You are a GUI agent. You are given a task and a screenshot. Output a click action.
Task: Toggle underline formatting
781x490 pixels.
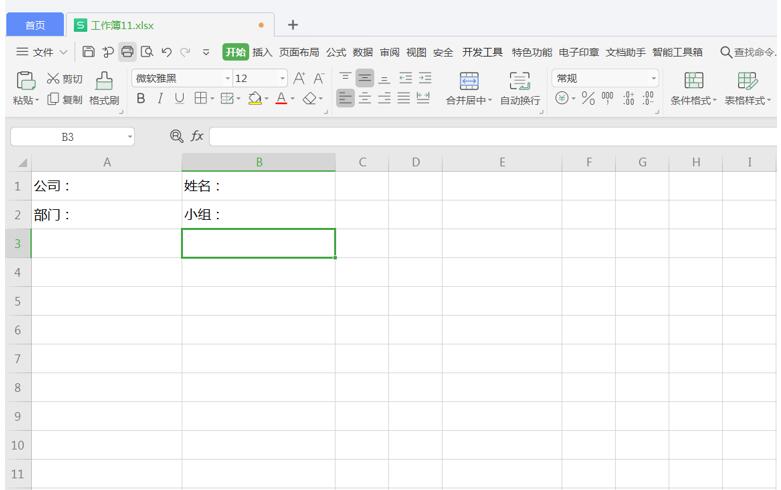179,98
